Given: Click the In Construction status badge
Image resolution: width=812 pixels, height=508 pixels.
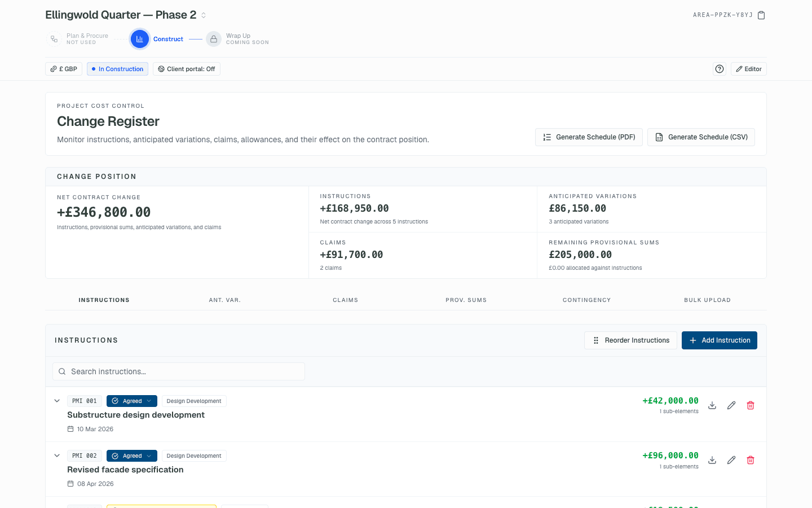Looking at the screenshot, I should tap(117, 69).
